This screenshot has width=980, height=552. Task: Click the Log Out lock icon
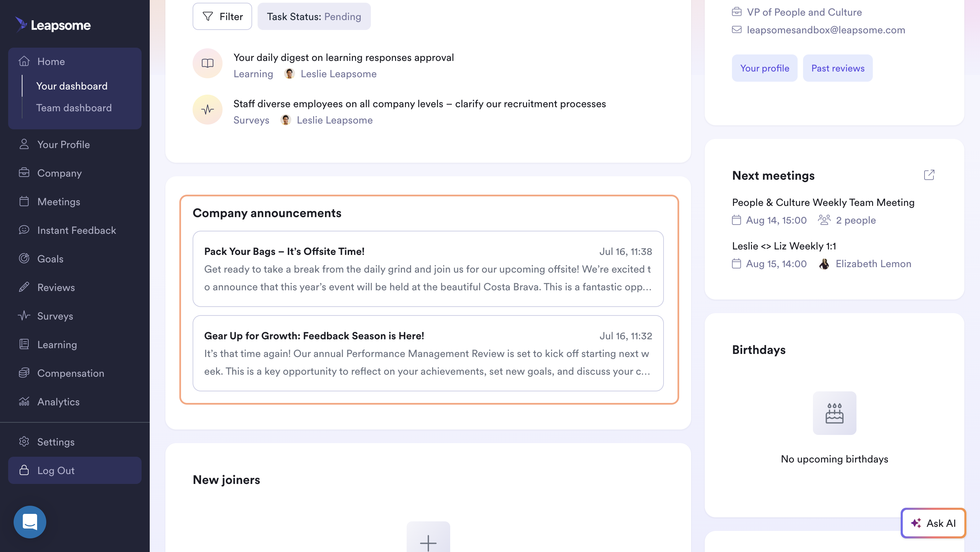(24, 470)
